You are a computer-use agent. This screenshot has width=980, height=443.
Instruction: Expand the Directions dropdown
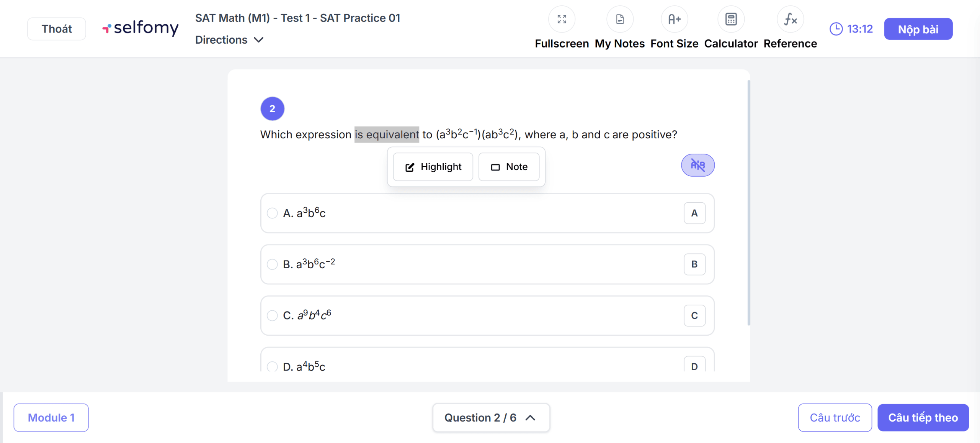(229, 40)
